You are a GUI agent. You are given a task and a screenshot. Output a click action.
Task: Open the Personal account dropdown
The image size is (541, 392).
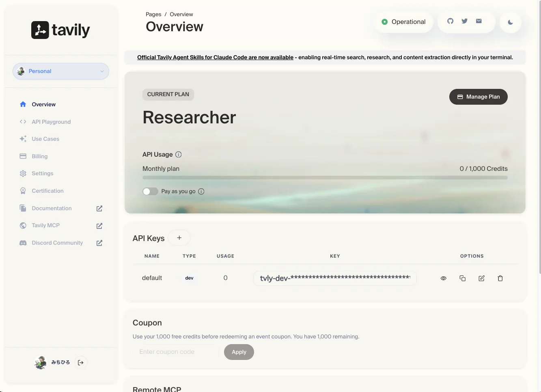[x=61, y=71]
